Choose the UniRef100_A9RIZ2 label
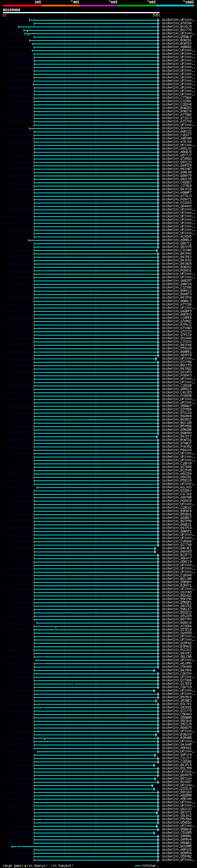 (177, 132)
